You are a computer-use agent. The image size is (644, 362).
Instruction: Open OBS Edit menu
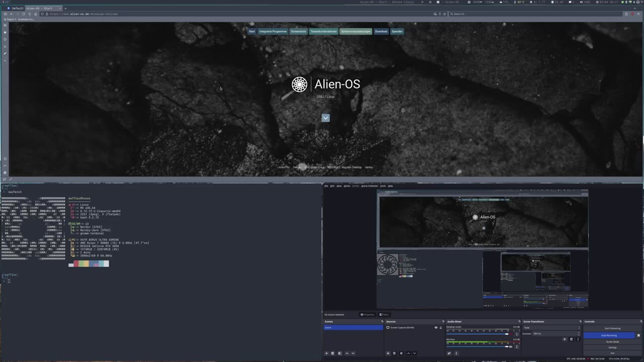332,186
